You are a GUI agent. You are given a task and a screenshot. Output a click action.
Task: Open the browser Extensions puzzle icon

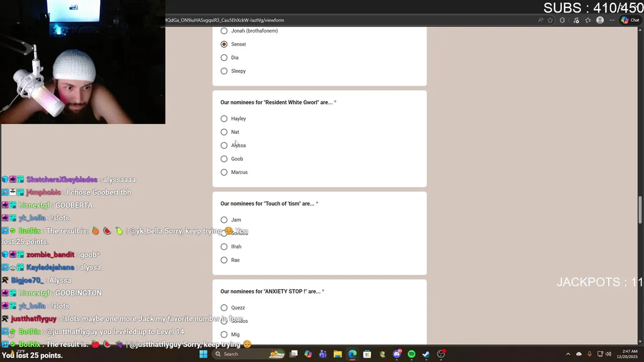point(562,20)
